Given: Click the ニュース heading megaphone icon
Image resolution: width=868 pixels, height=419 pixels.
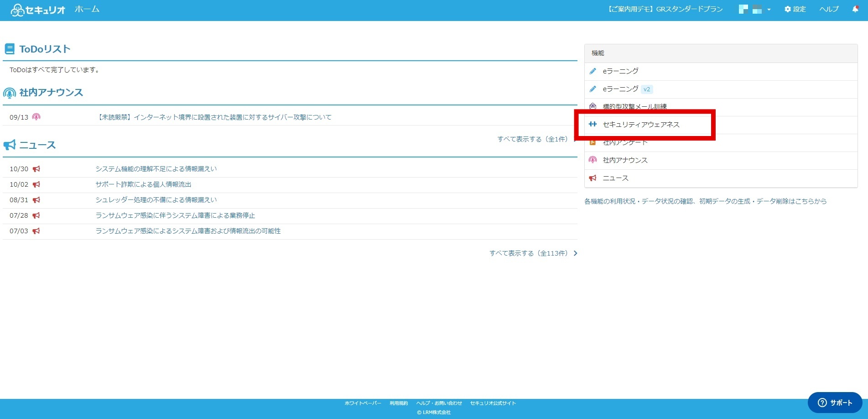Looking at the screenshot, I should pyautogui.click(x=10, y=145).
